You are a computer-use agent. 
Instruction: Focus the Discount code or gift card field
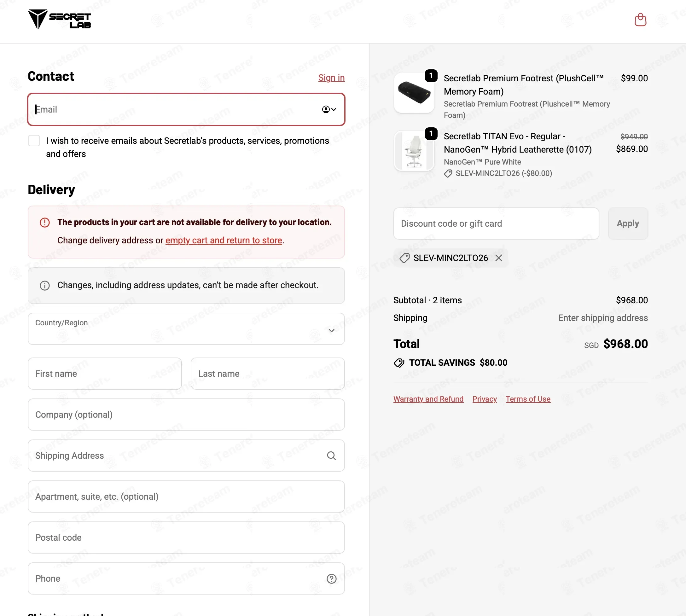click(496, 224)
